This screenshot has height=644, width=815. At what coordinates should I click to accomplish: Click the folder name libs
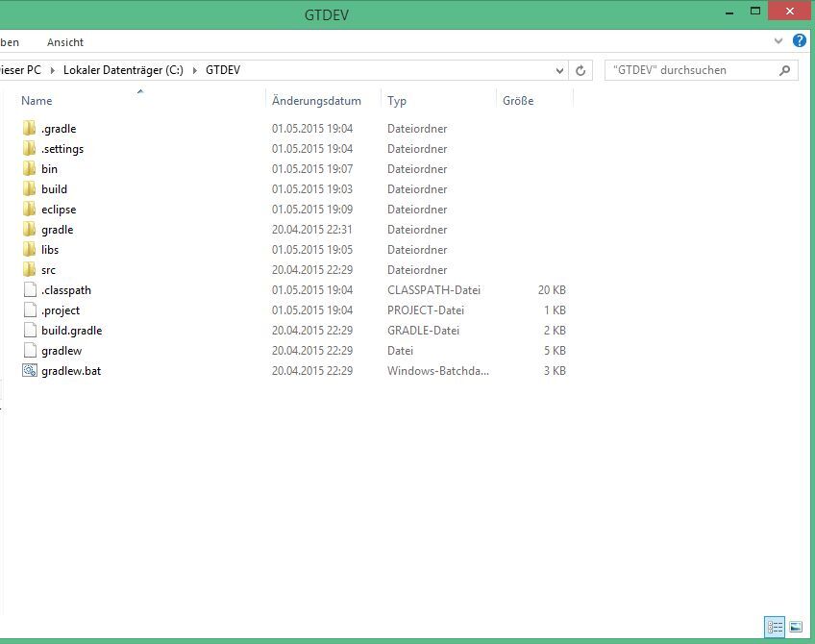coord(50,250)
